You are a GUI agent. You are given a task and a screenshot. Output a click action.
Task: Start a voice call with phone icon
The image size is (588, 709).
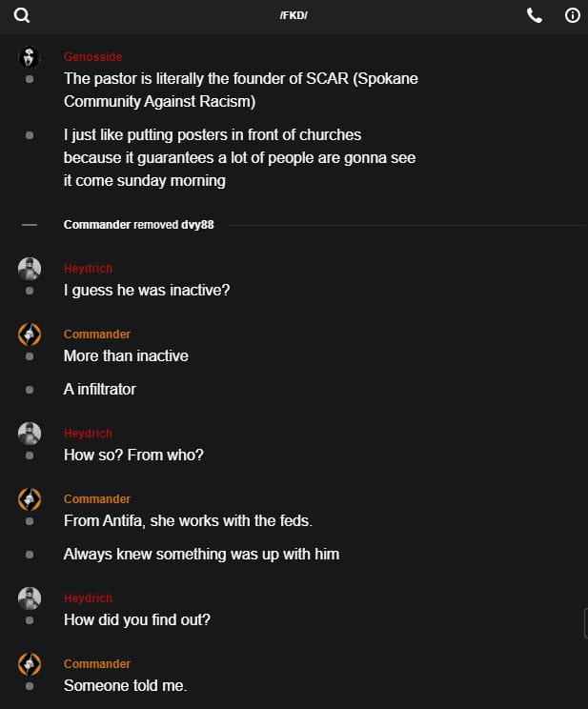pyautogui.click(x=535, y=15)
